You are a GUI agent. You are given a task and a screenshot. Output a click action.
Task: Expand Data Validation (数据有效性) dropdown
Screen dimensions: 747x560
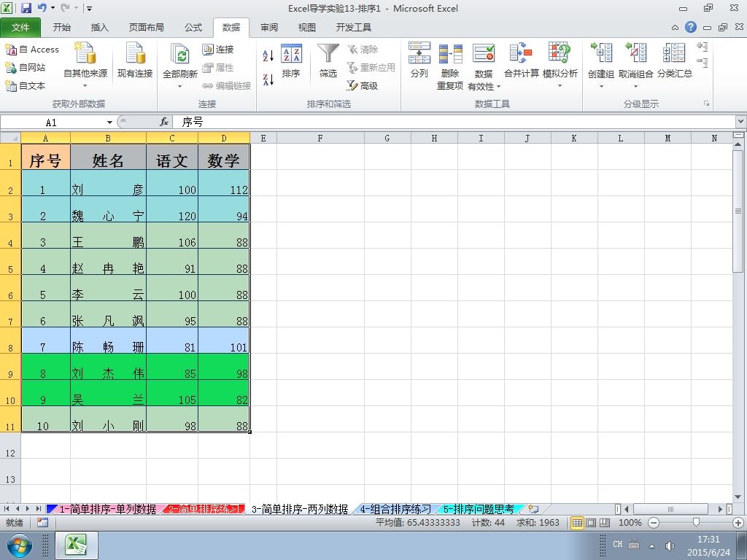499,87
